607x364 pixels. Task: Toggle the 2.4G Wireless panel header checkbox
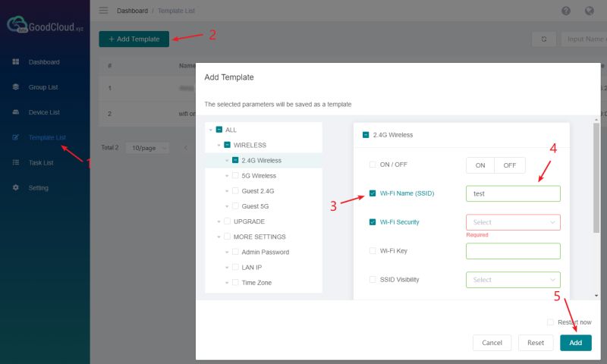pos(366,135)
